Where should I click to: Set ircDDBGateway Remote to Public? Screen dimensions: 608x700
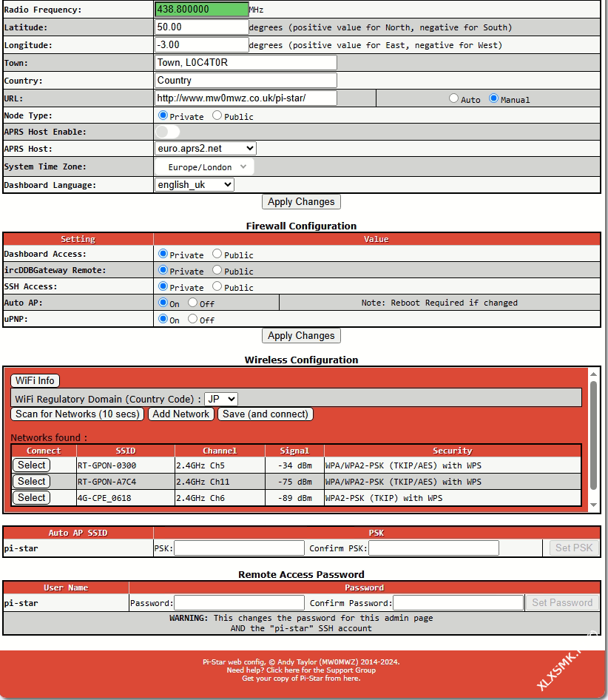point(217,270)
